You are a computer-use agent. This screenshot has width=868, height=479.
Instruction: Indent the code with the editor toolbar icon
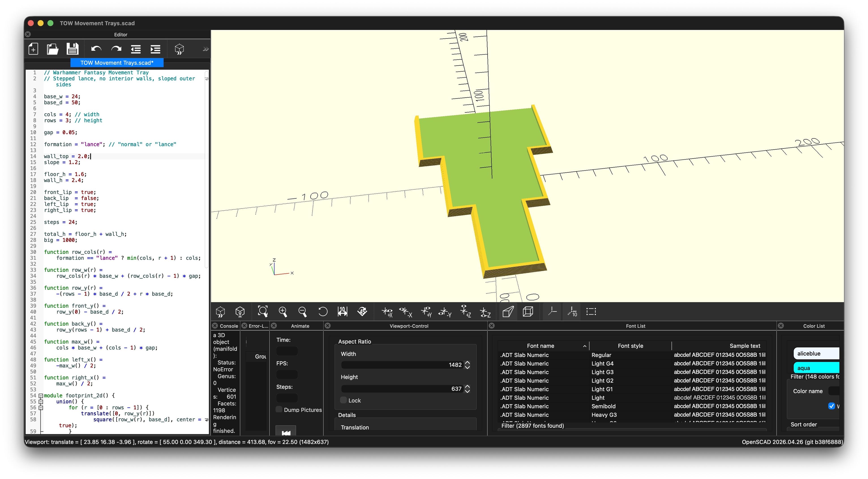pos(155,49)
